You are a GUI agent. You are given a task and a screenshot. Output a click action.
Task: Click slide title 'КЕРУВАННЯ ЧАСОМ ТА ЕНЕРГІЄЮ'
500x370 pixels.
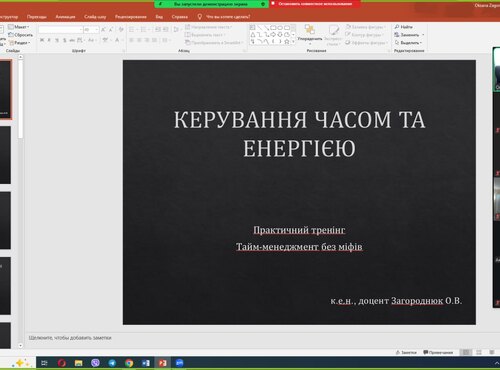coord(299,134)
